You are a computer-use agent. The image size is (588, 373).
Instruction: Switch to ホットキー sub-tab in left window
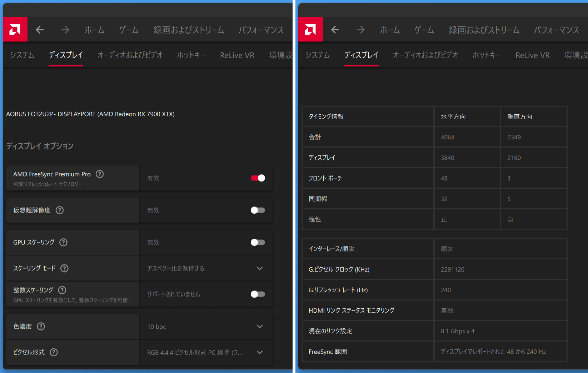point(191,55)
